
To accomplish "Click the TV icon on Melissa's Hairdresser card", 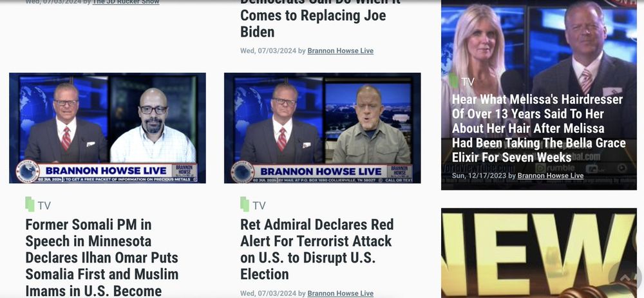I will click(454, 81).
